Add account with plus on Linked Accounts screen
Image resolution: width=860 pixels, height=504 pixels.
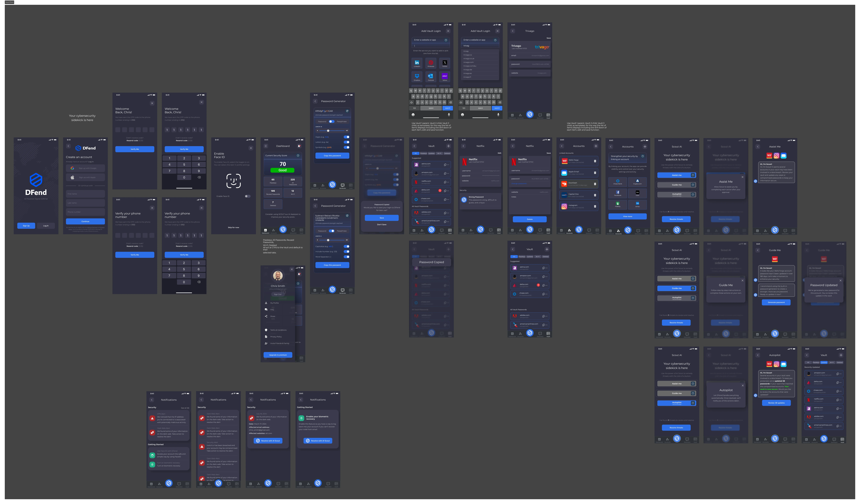coord(596,146)
